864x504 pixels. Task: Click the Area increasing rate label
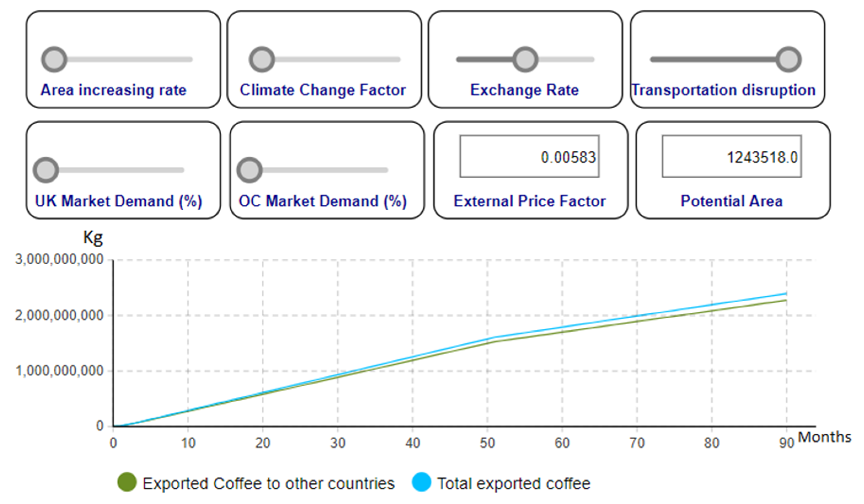pyautogui.click(x=114, y=90)
